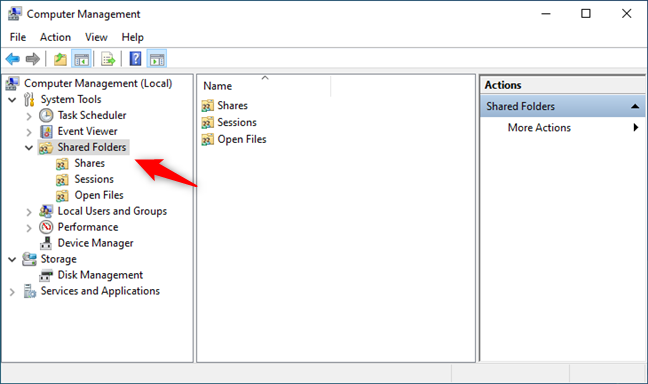Click the Open Files icon in center list
Image resolution: width=648 pixels, height=384 pixels.
tap(207, 140)
